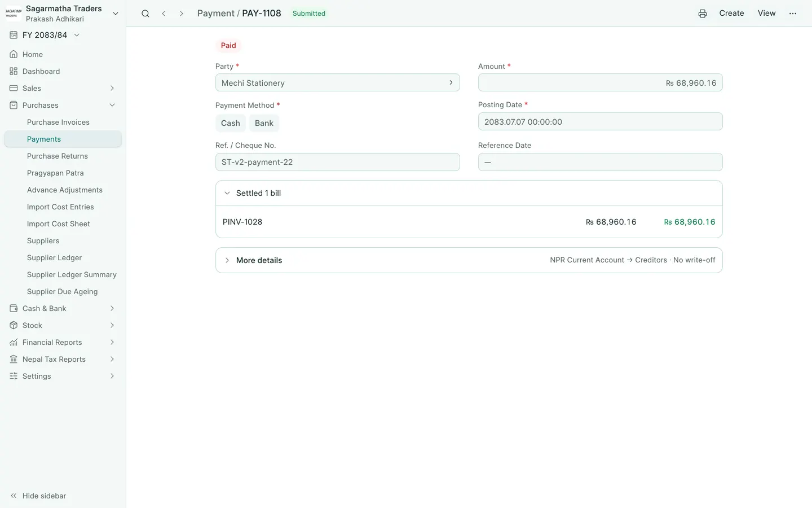This screenshot has height=508, width=812.
Task: Open Purchase Returns in sidebar
Action: 58,156
